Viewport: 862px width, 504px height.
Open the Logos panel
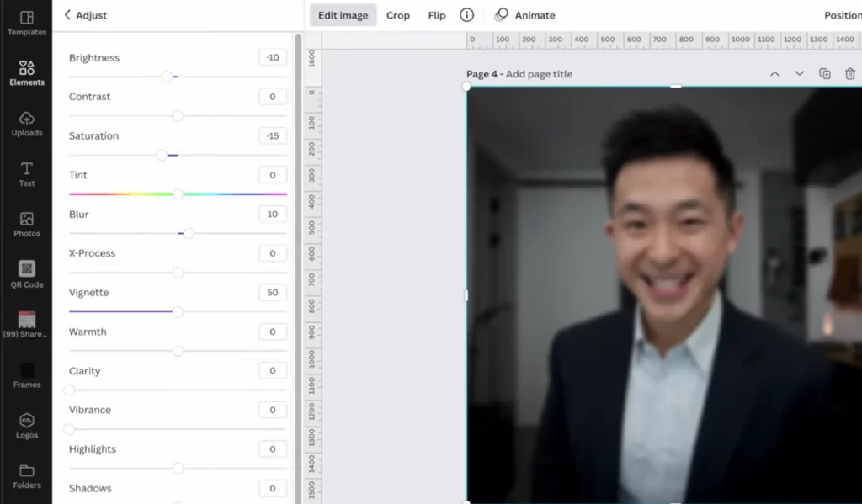(26, 426)
